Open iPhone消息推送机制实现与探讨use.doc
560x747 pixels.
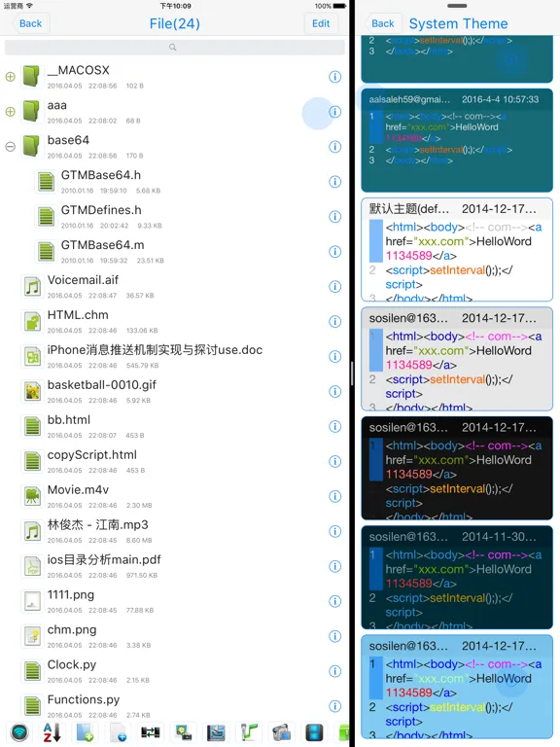(155, 350)
